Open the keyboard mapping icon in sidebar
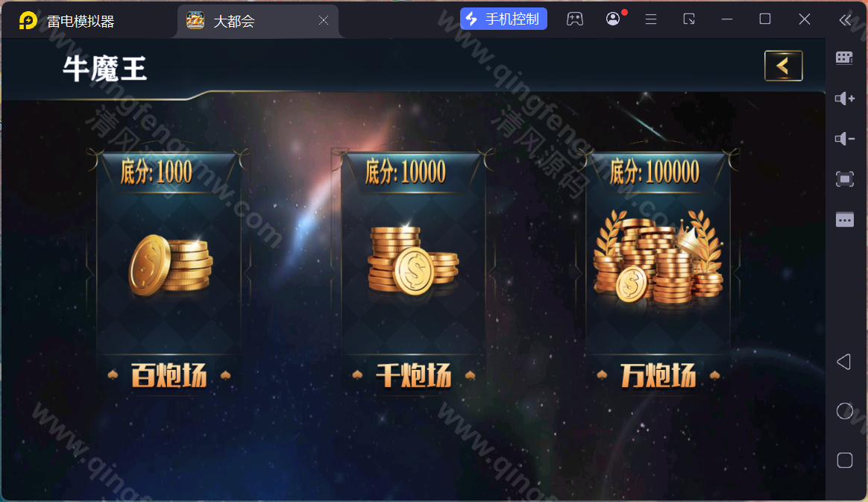The image size is (868, 502). click(844, 57)
